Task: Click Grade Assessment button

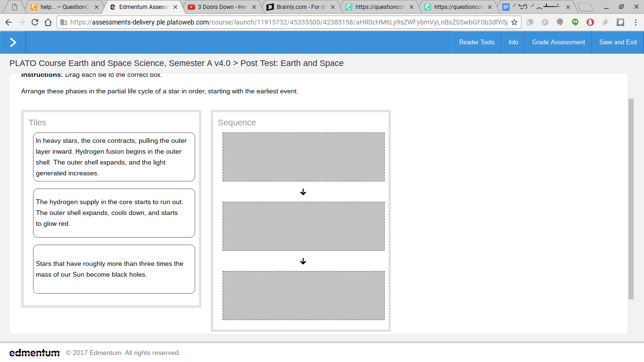Action: click(559, 42)
